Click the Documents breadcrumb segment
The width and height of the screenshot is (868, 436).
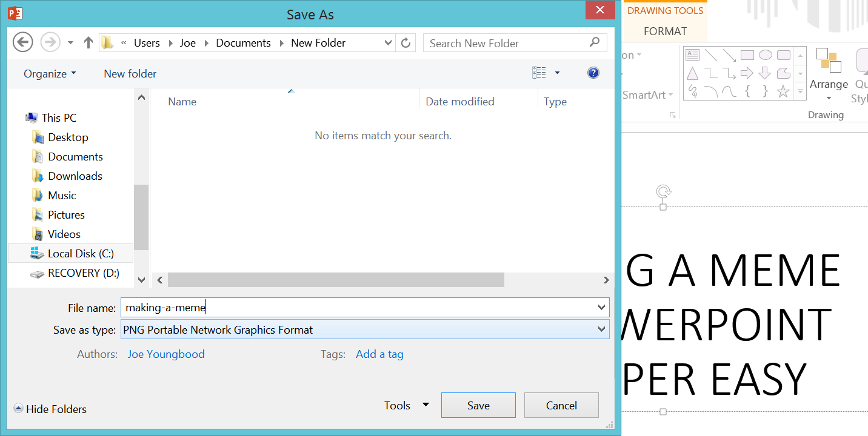tap(243, 43)
